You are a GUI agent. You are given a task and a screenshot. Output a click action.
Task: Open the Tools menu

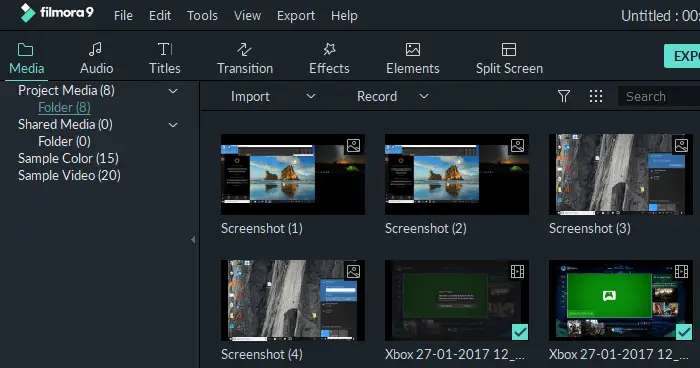202,16
